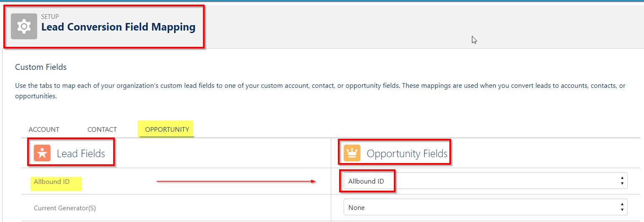Image resolution: width=644 pixels, height=222 pixels.
Task: Open the None dropdown for Current Generator(S)
Action: pos(485,207)
